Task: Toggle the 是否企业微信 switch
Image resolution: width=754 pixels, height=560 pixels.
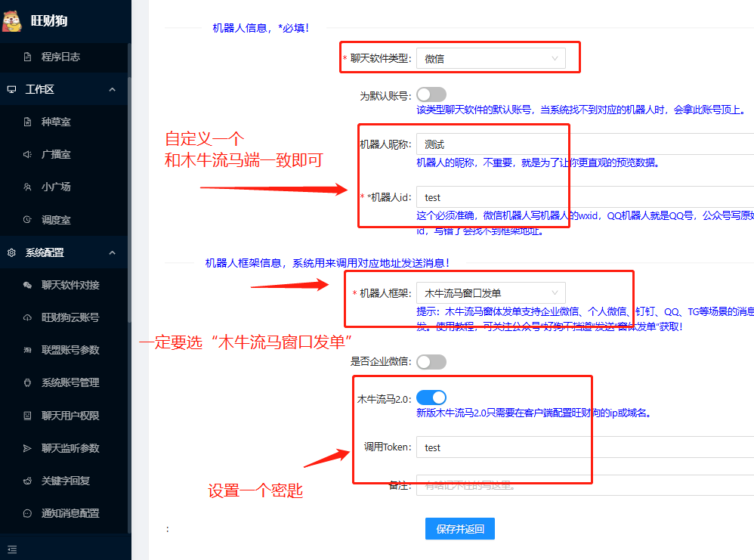Action: (x=431, y=362)
